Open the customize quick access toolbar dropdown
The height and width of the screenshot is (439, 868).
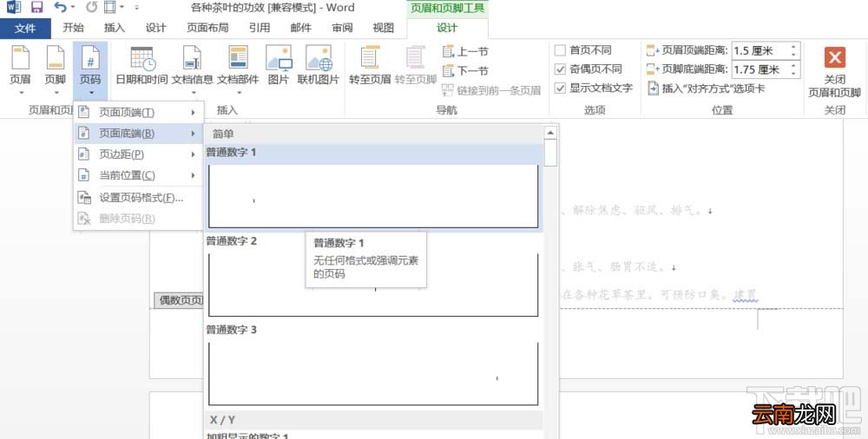pos(137,8)
